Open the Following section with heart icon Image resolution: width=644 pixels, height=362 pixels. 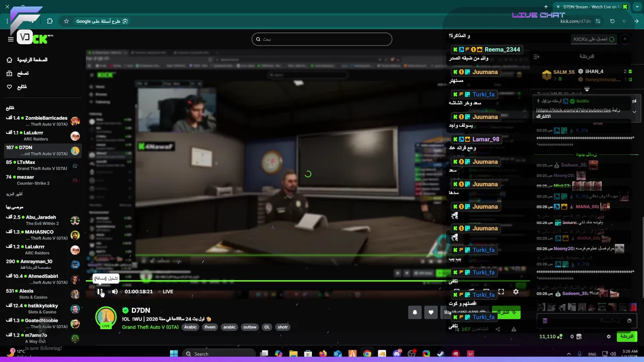[16, 87]
